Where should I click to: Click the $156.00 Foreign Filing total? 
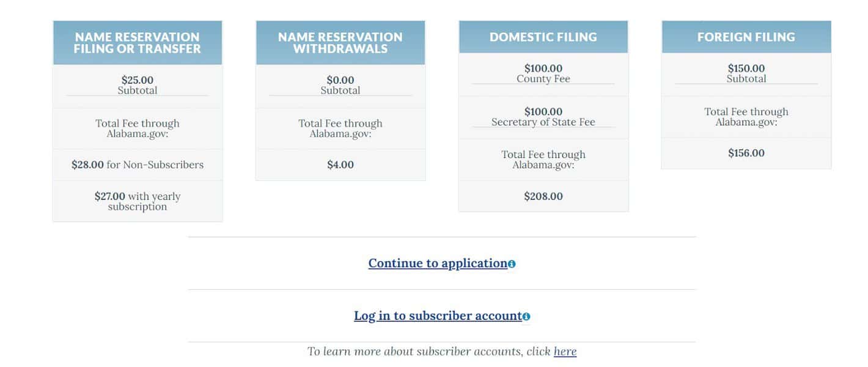point(746,154)
